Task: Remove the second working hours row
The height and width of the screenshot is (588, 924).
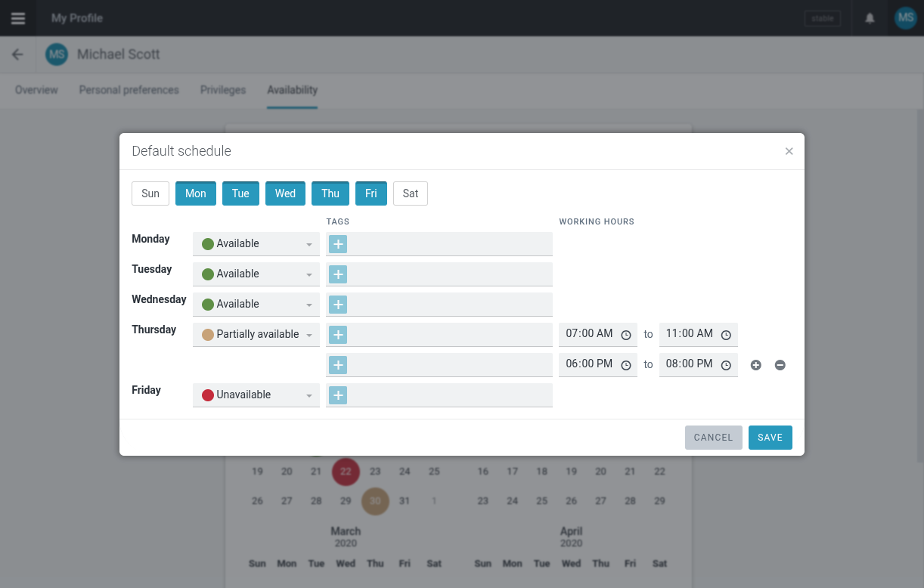Action: (780, 365)
